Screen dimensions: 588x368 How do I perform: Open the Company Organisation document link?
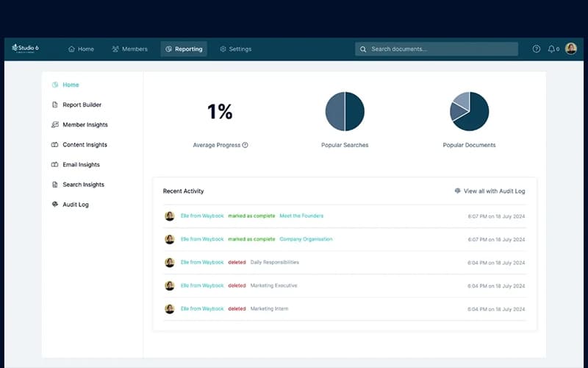(x=306, y=239)
